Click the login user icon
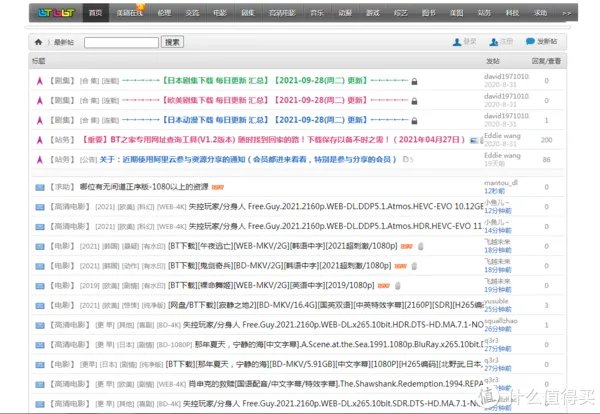Viewport: 600px width, 414px height. click(457, 42)
